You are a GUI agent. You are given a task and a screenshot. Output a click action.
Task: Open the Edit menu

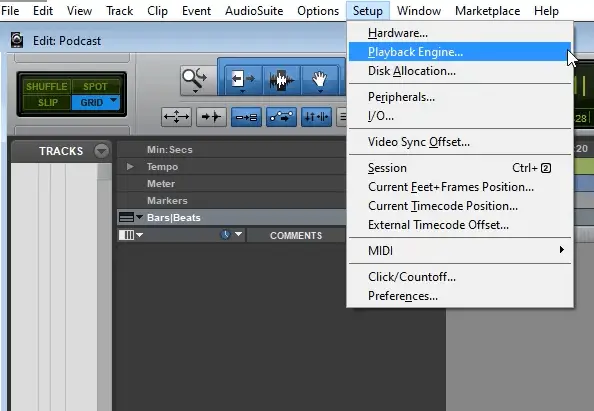43,11
